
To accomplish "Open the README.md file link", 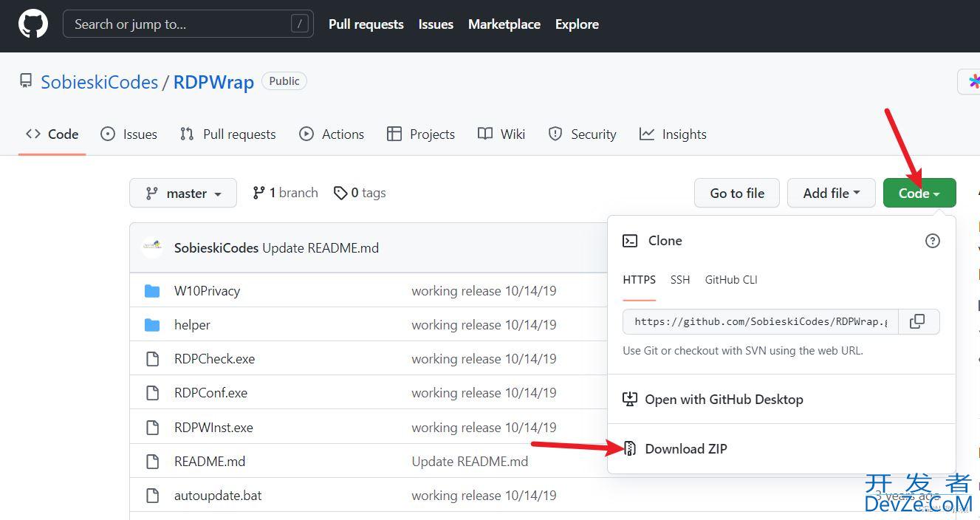I will pyautogui.click(x=210, y=462).
